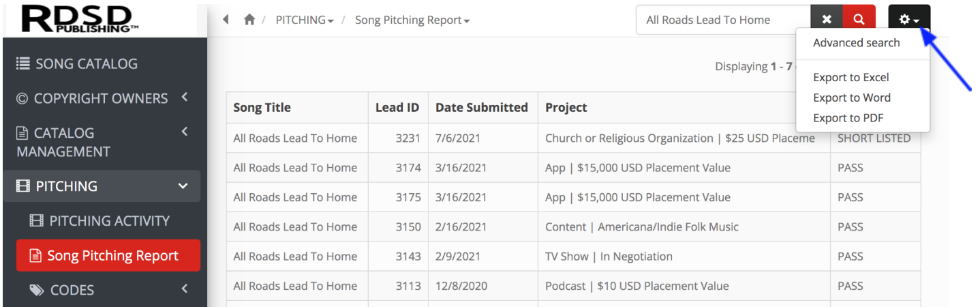Screen dimensions: 980x307
Task: Click the back arrow in breadcrumb
Action: coord(226,20)
